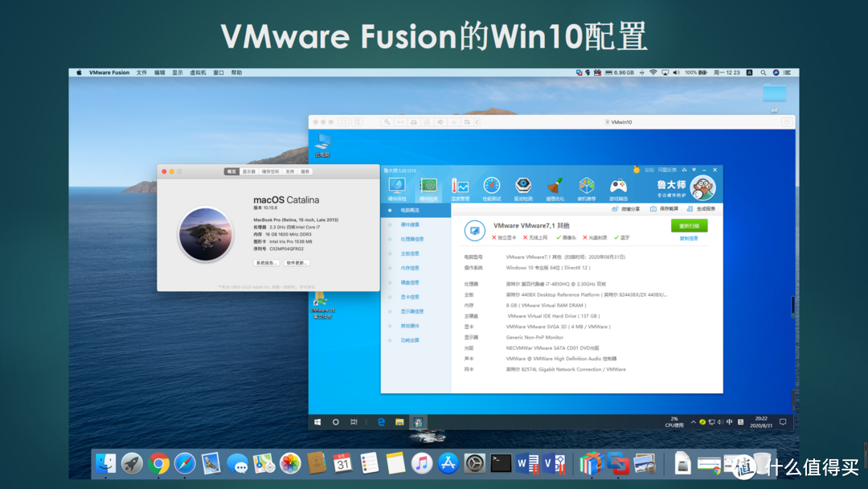Open Safari in the macOS Dock
This screenshot has width=868, height=489.
[x=185, y=463]
